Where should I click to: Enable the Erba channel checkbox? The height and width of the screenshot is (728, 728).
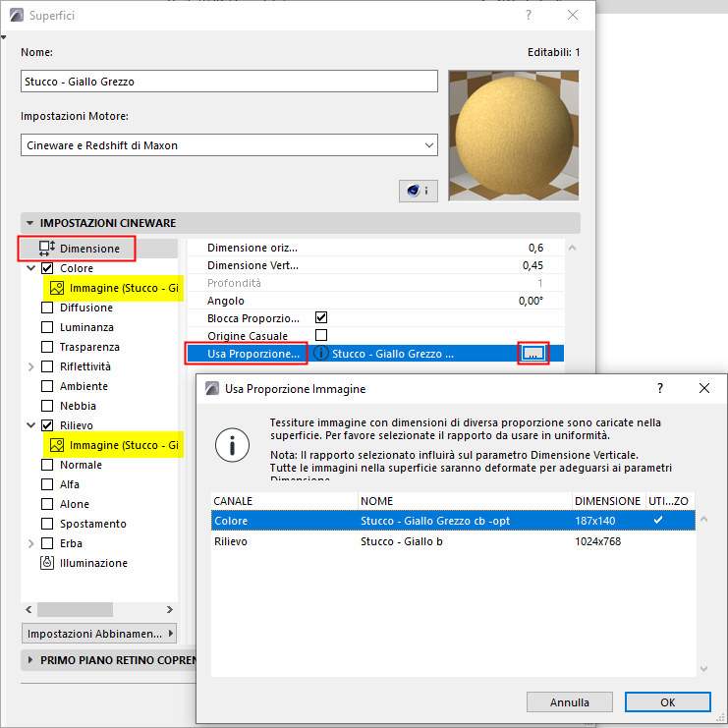47,542
